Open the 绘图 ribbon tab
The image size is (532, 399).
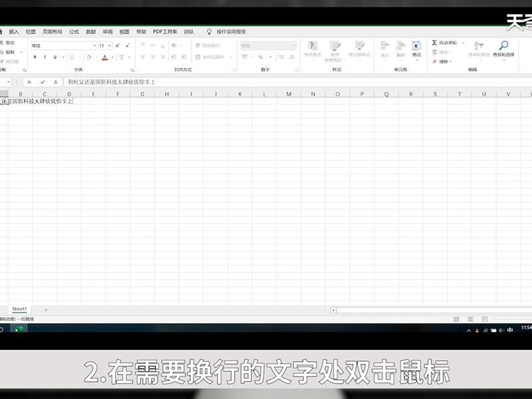tap(31, 32)
